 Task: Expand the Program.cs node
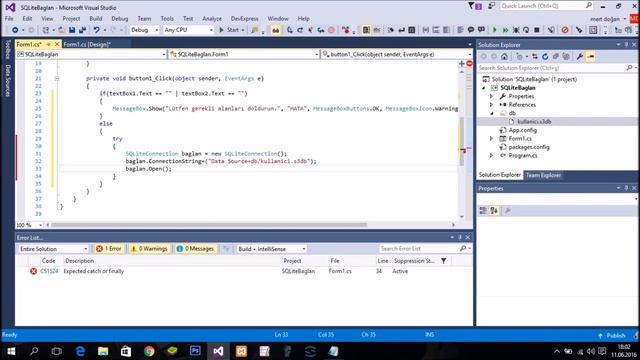tap(491, 156)
